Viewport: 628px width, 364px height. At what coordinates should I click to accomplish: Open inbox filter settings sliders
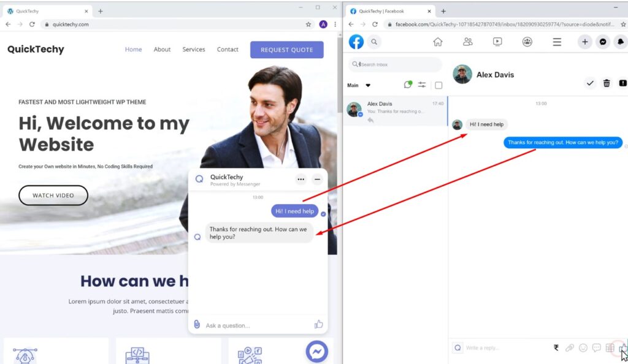pyautogui.click(x=422, y=85)
